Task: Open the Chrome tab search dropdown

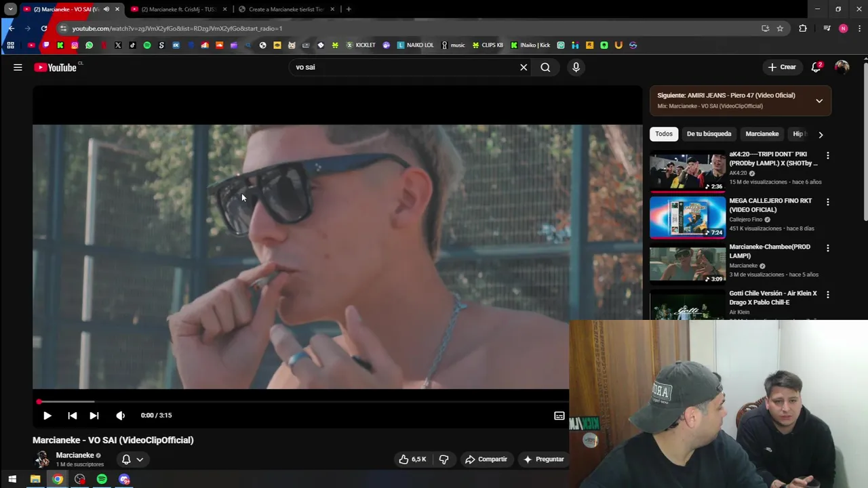Action: click(10, 9)
